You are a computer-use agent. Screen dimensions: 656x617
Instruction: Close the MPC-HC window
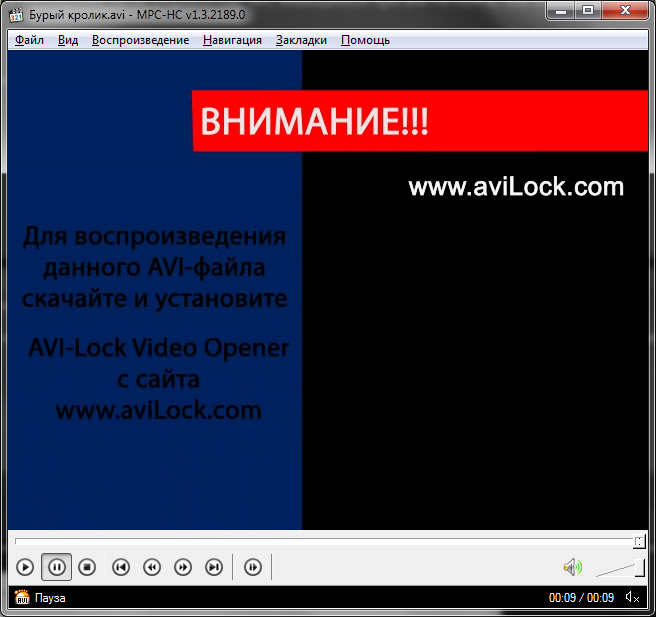point(625,11)
